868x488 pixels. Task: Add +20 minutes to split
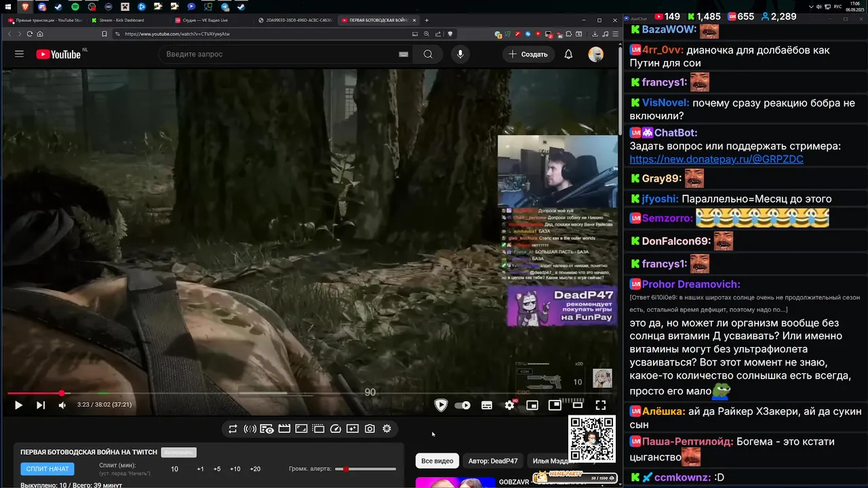coord(255,469)
